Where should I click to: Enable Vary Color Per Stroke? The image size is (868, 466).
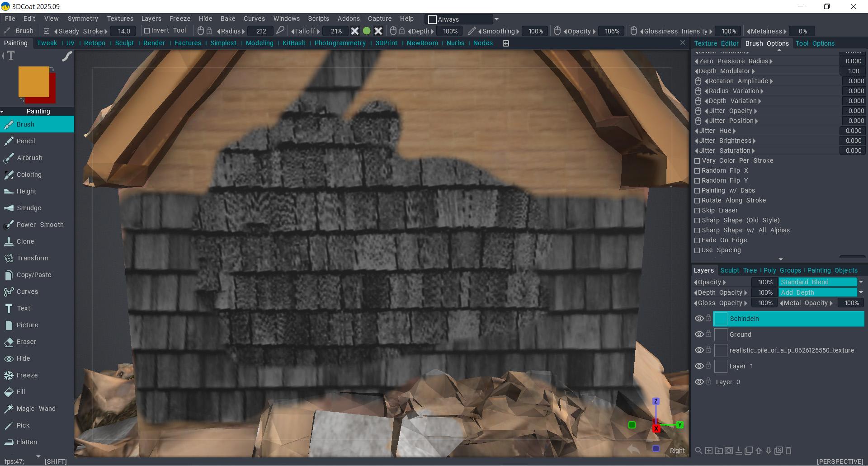point(697,161)
